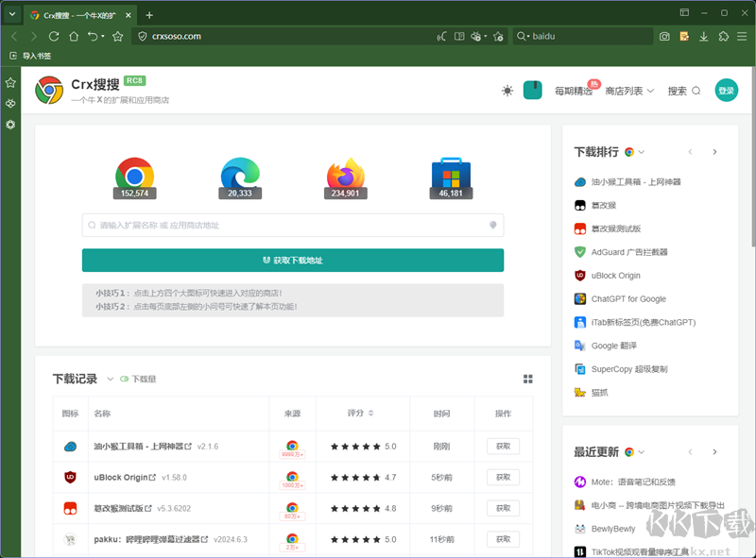Screen dimensions: 756x558
Task: Open ChatGPT for Google in download ranking
Action: (628, 298)
